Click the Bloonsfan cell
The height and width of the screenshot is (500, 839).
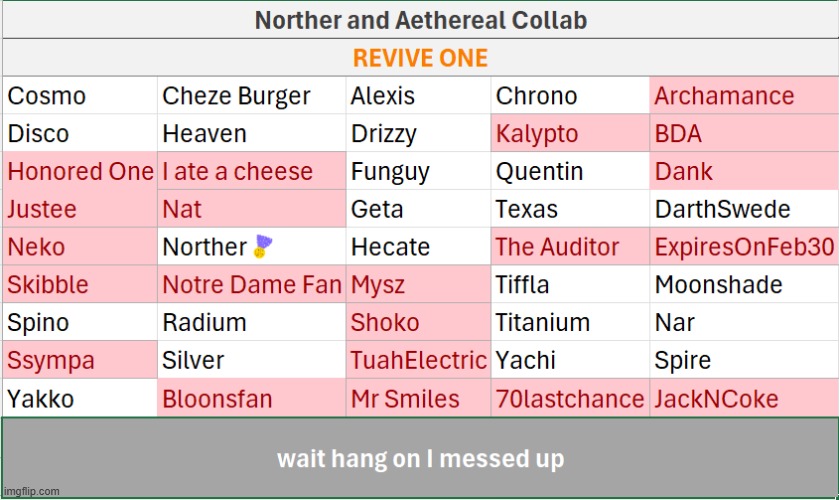251,398
